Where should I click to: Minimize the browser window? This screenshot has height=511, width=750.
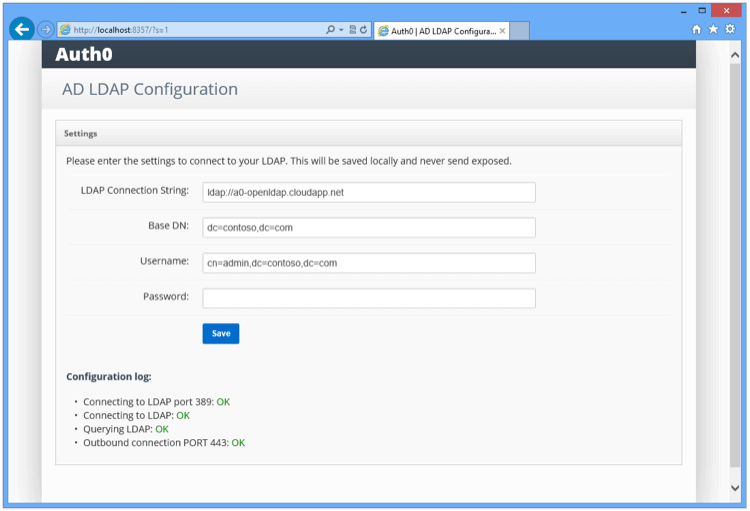[684, 11]
